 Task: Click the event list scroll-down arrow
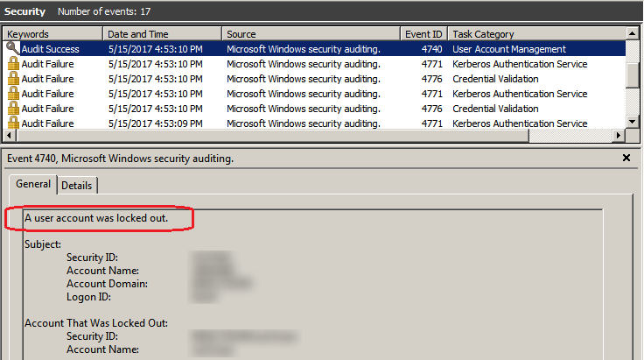pos(633,123)
